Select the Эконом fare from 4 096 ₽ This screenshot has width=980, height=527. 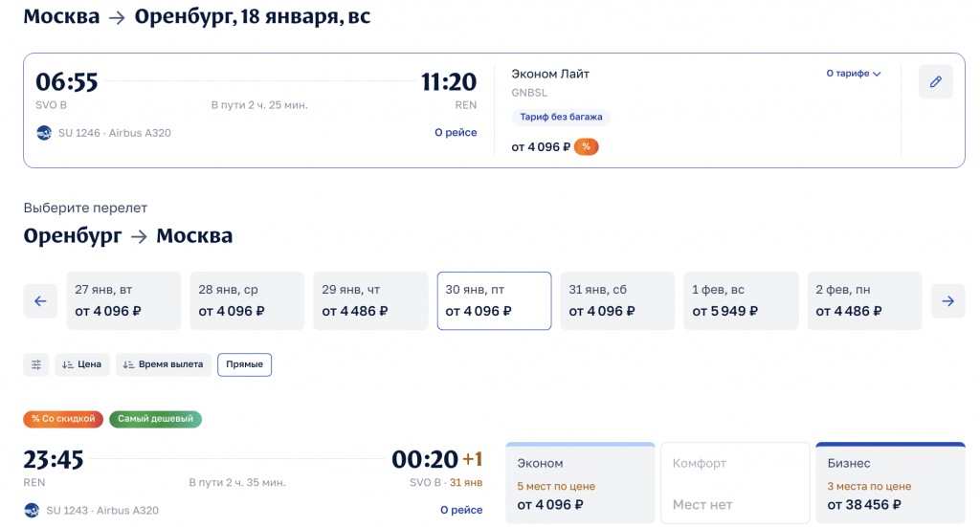coord(580,483)
